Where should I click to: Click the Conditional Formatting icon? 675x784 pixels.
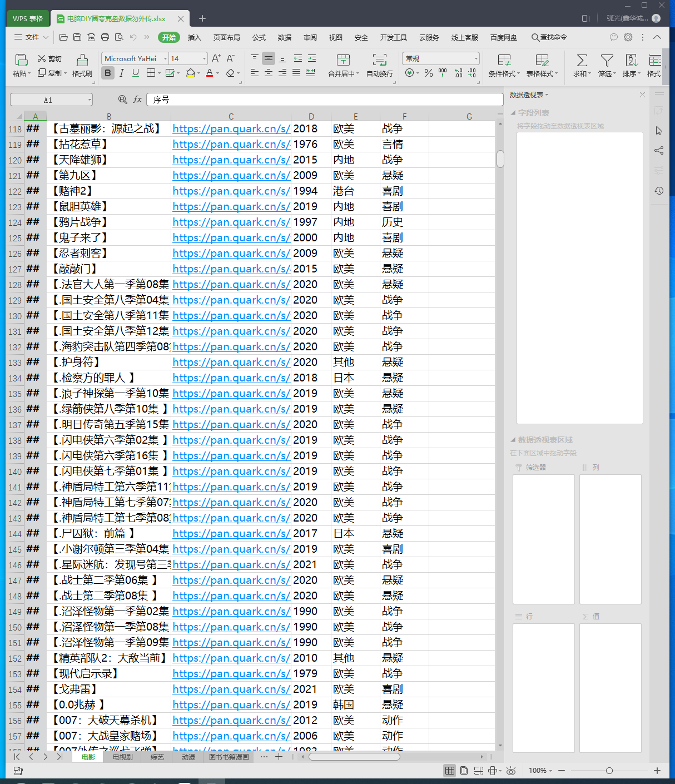pos(504,60)
